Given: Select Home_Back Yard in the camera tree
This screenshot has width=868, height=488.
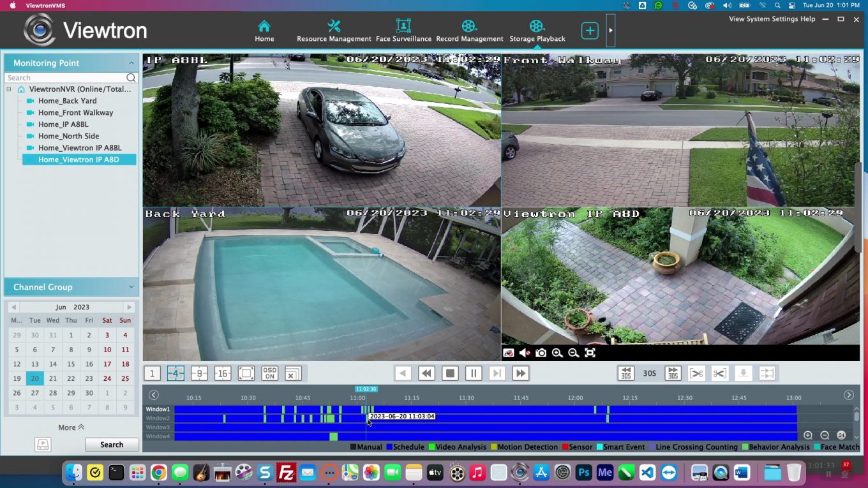Looking at the screenshot, I should coord(66,101).
